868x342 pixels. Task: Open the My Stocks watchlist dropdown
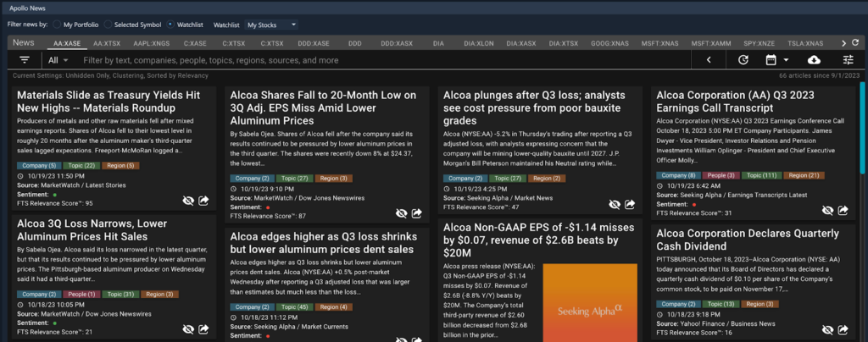click(271, 25)
